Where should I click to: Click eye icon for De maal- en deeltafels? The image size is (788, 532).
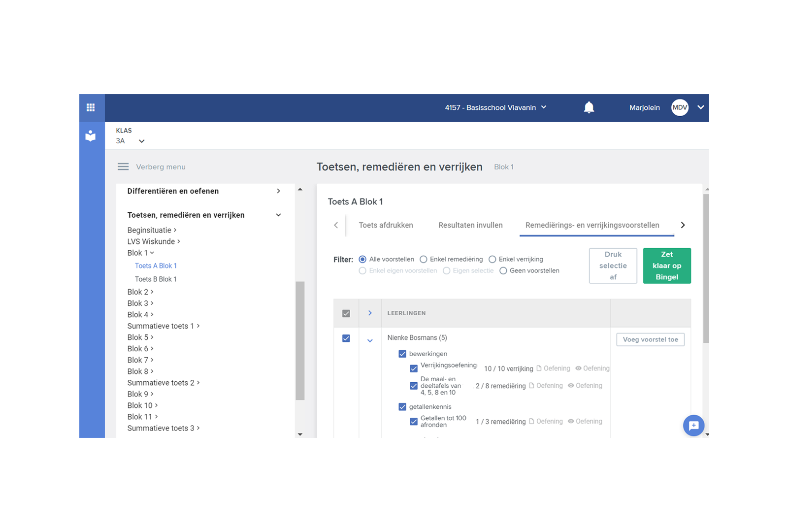pos(571,386)
